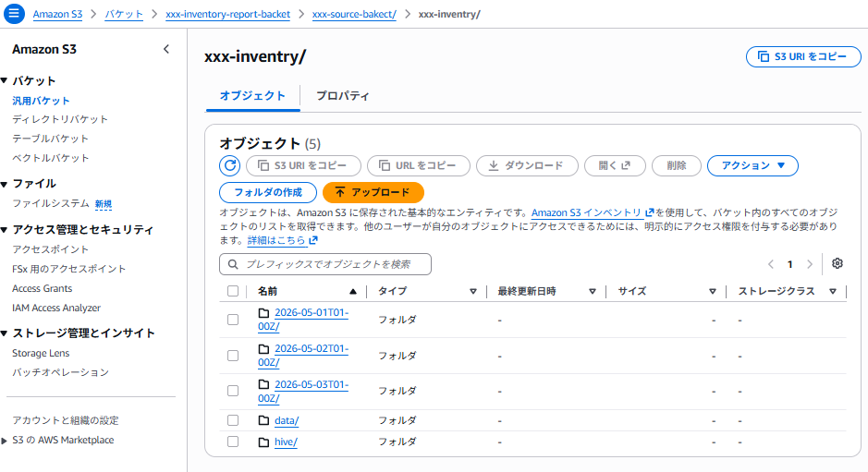This screenshot has width=868, height=472.
Task: Click 削除 button
Action: (x=677, y=165)
